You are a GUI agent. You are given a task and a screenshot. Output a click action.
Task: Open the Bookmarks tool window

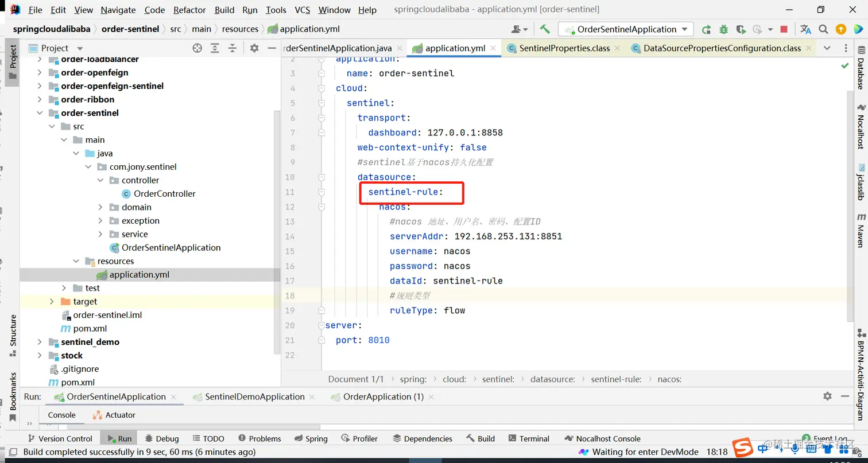click(13, 398)
